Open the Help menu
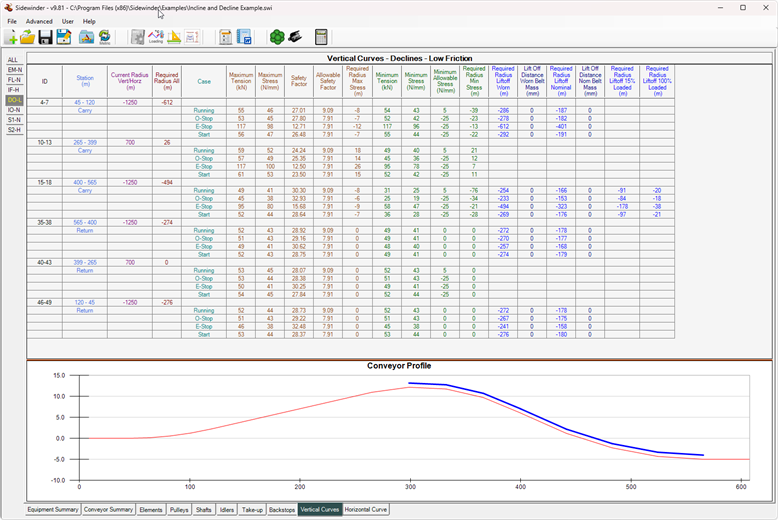The height and width of the screenshot is (520, 778). [89, 21]
